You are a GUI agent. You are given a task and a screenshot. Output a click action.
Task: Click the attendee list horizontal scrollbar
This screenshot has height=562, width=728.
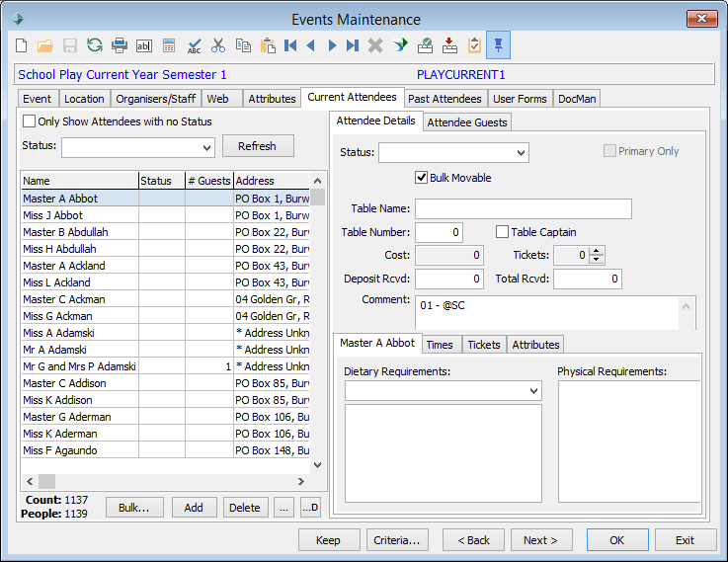(x=165, y=481)
